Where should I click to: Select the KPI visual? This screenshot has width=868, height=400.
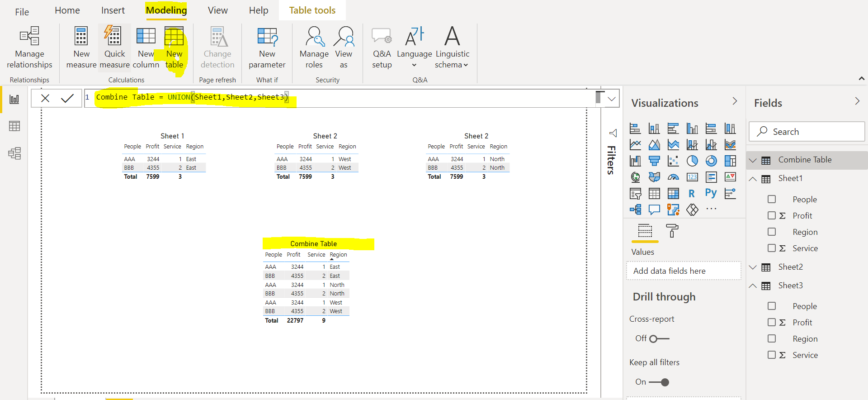click(x=730, y=177)
